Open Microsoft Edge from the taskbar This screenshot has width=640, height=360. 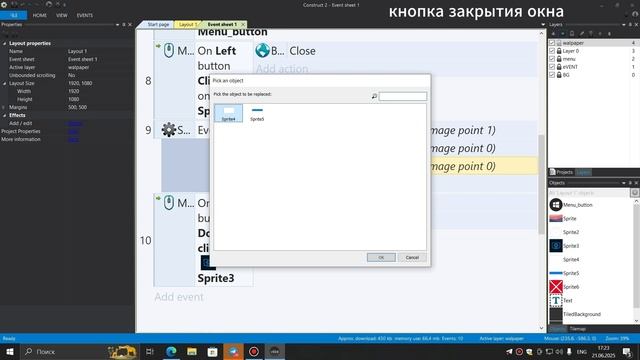(x=171, y=351)
